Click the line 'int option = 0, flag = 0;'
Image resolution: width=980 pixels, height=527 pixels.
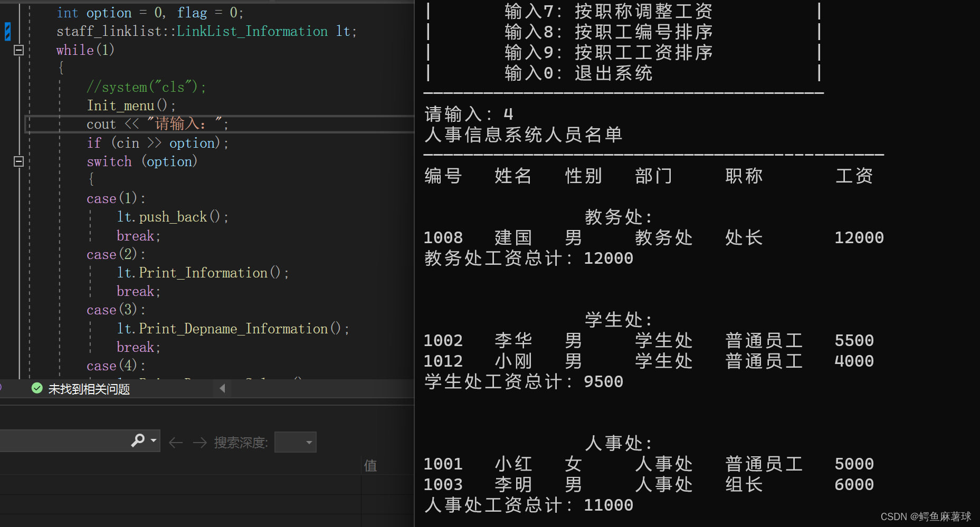click(150, 13)
